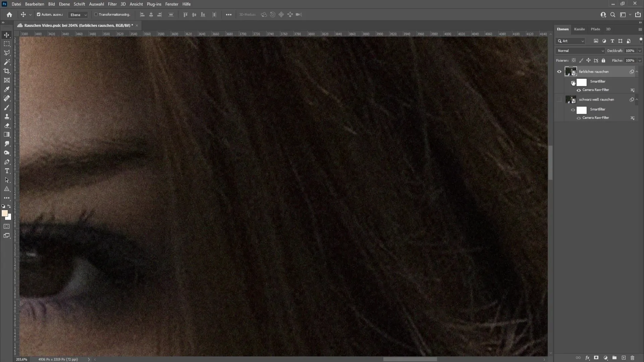Screen dimensions: 644x362
Task: Click the Foreground color swatch
Action: click(x=5, y=214)
